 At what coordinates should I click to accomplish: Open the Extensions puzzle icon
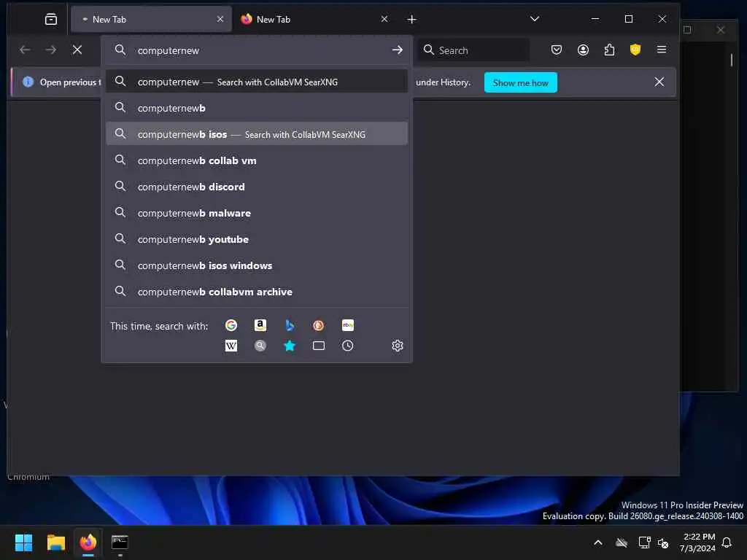(x=609, y=50)
